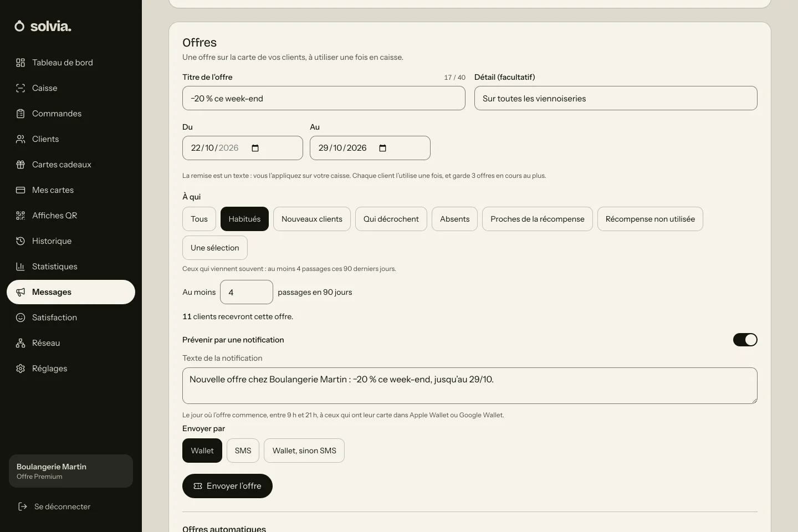Go to Caisse in sidebar
The width and height of the screenshot is (798, 532).
click(71, 88)
